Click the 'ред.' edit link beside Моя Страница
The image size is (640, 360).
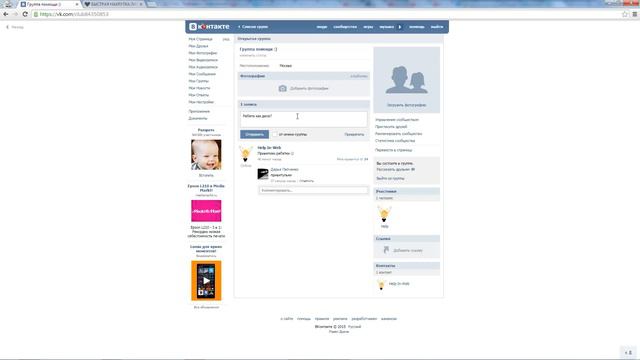[x=226, y=39]
